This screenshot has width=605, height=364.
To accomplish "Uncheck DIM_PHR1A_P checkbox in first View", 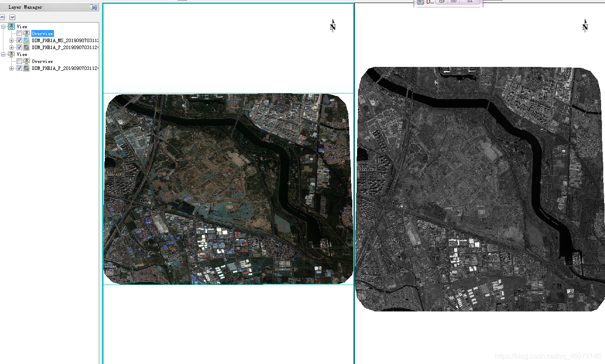I will click(x=19, y=47).
